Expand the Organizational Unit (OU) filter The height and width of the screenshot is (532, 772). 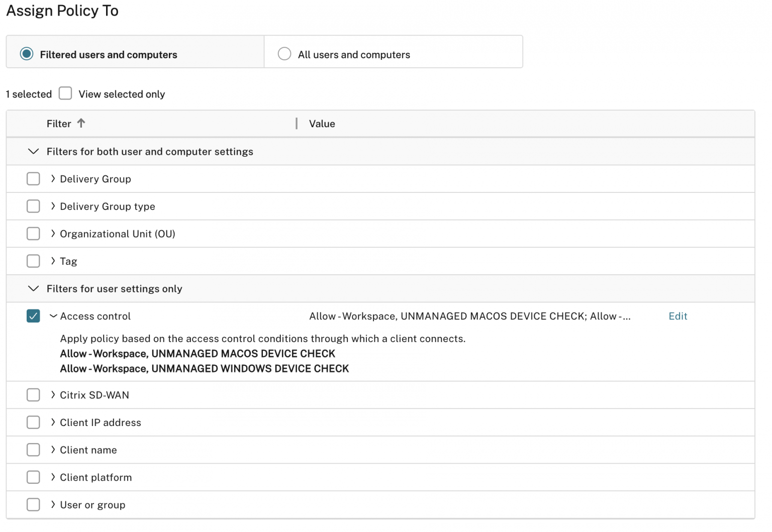[52, 233]
